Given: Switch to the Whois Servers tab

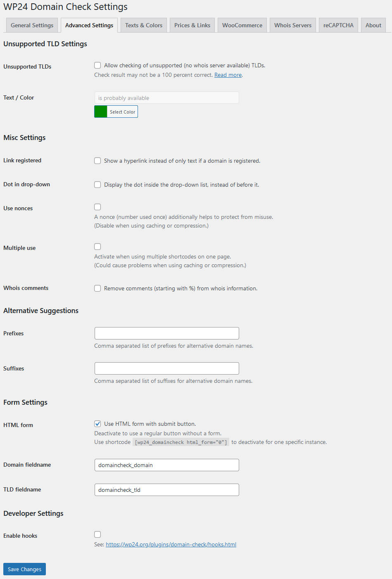Looking at the screenshot, I should pos(293,25).
